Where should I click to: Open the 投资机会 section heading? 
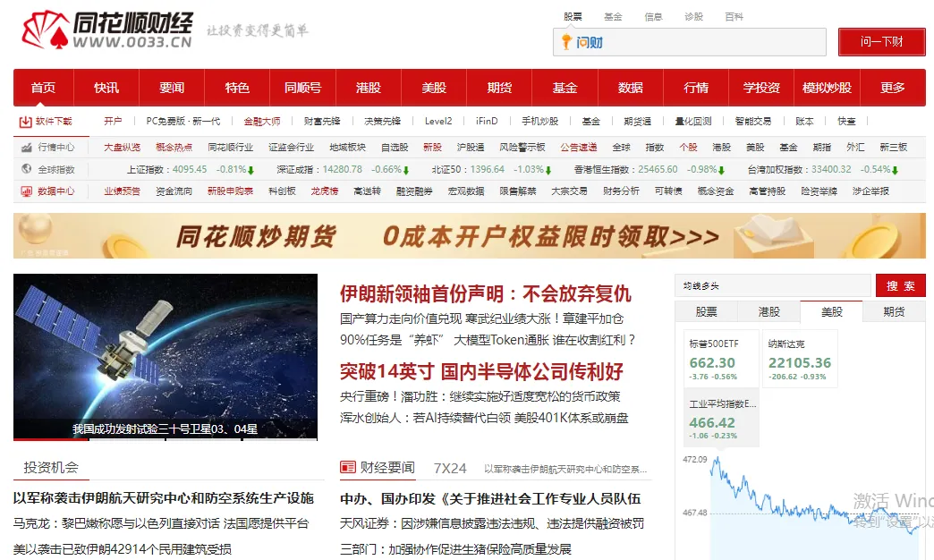[x=51, y=468]
